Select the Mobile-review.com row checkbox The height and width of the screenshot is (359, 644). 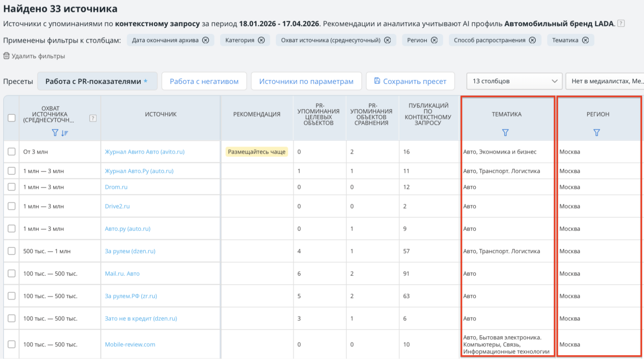[x=12, y=344]
